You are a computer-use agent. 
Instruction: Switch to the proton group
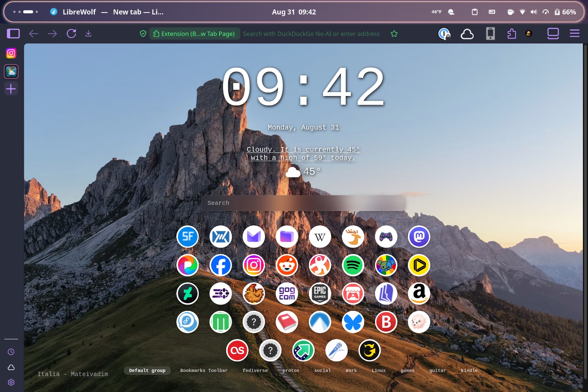(291, 370)
